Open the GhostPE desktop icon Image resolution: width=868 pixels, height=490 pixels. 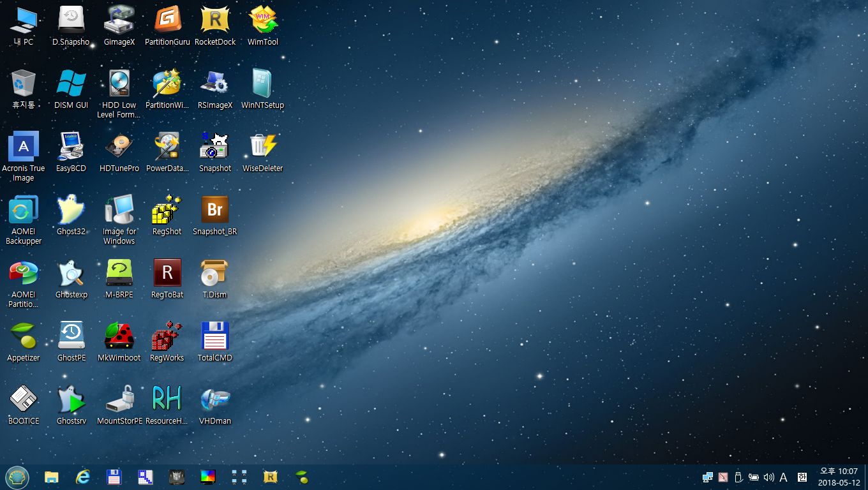tap(71, 342)
